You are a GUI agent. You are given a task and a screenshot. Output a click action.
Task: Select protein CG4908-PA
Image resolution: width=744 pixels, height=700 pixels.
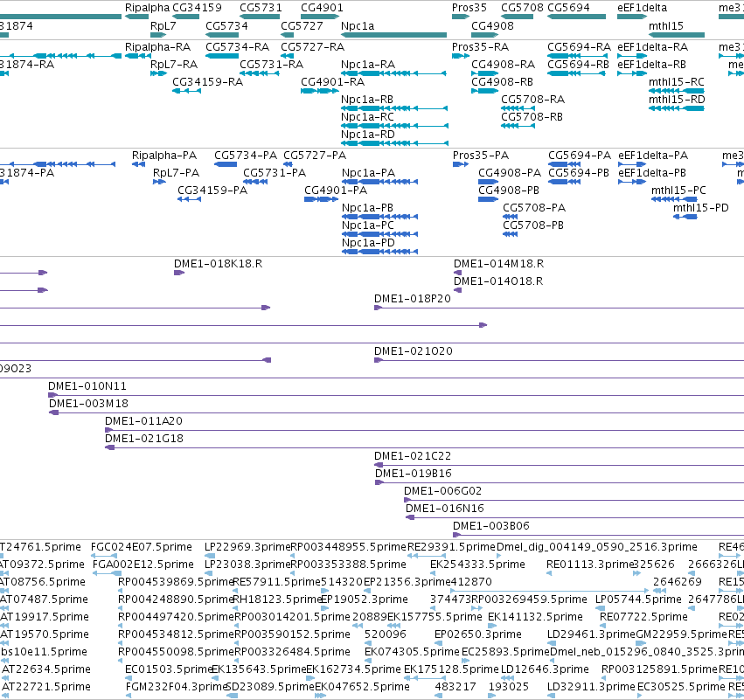(510, 173)
